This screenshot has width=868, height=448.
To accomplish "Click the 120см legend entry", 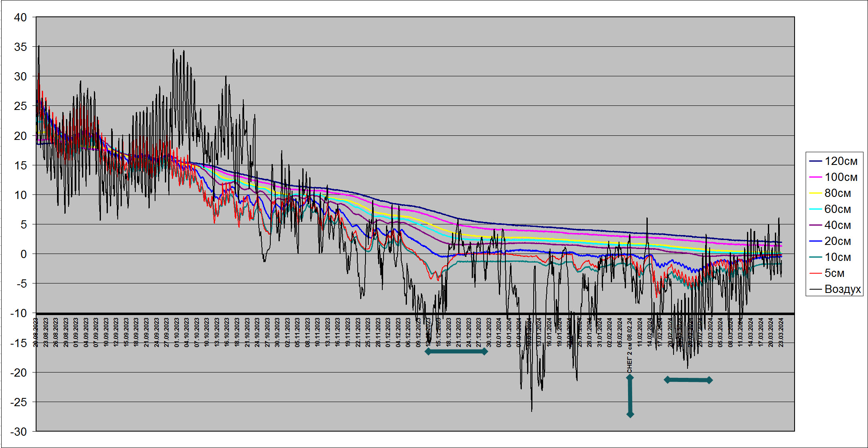I will [841, 161].
